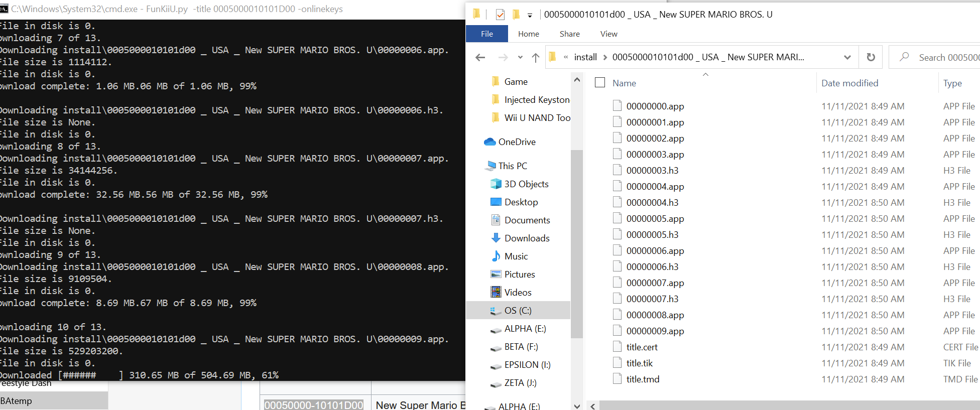This screenshot has height=410, width=980.
Task: Select file 00000004.app
Action: click(x=655, y=187)
